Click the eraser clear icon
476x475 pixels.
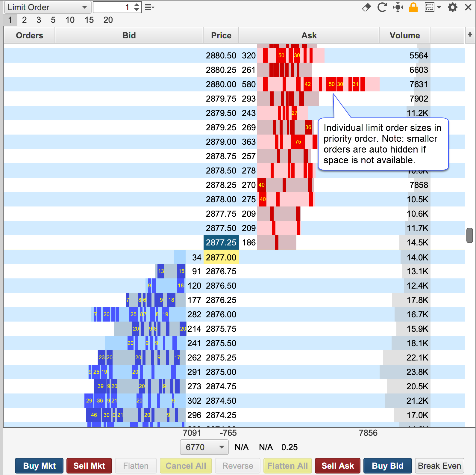[366, 7]
